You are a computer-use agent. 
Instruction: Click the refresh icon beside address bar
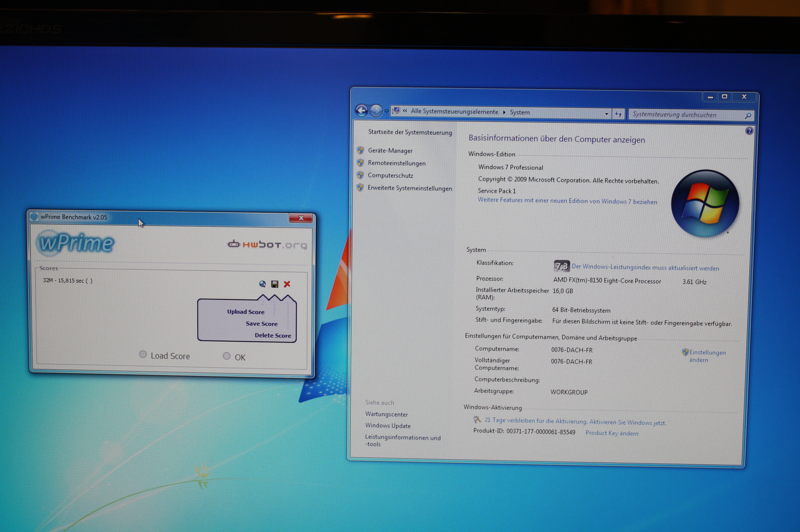(x=618, y=114)
